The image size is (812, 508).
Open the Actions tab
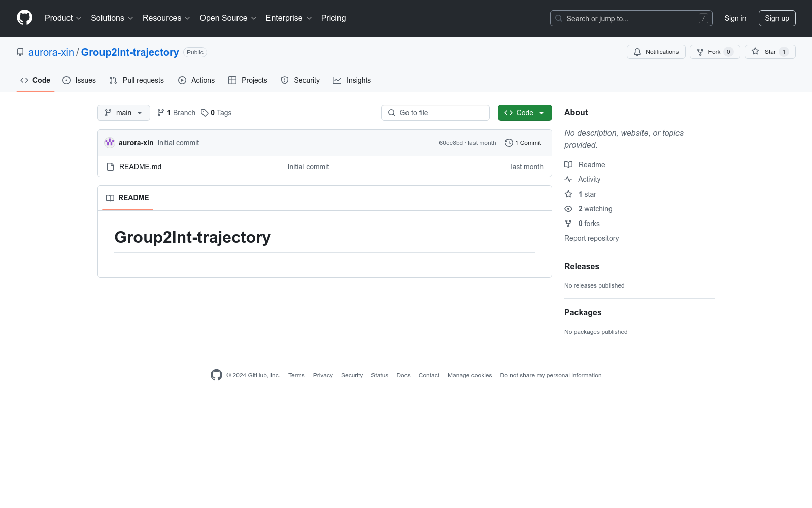click(196, 80)
